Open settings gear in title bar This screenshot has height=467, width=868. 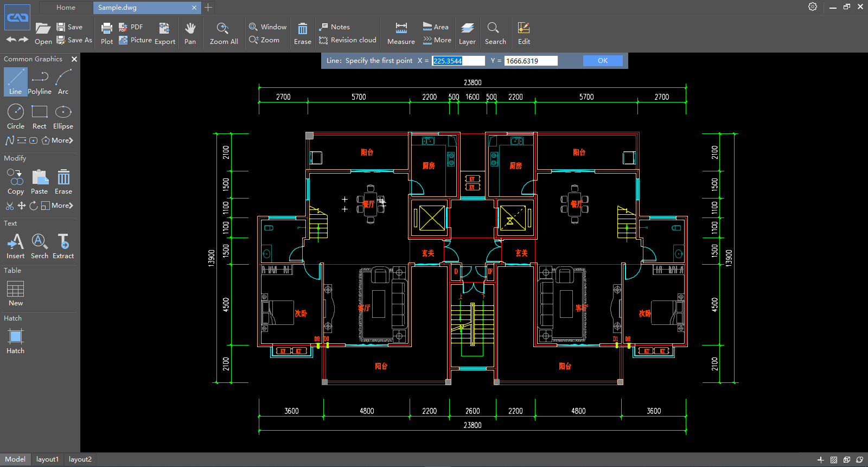click(812, 7)
